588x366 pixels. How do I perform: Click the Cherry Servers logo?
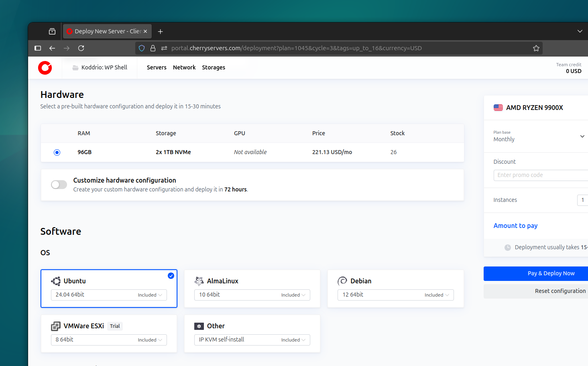pyautogui.click(x=45, y=68)
